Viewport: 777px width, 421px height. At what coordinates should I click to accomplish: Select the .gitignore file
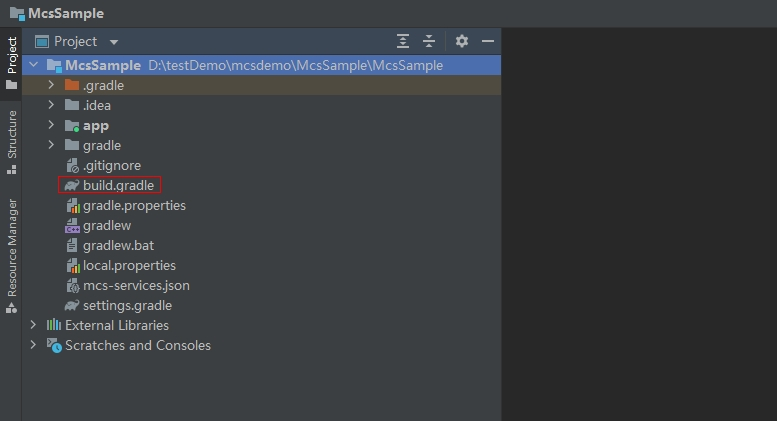coord(111,165)
